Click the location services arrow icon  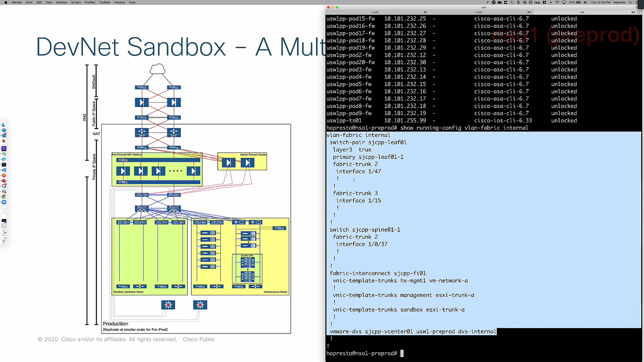coord(487,2)
